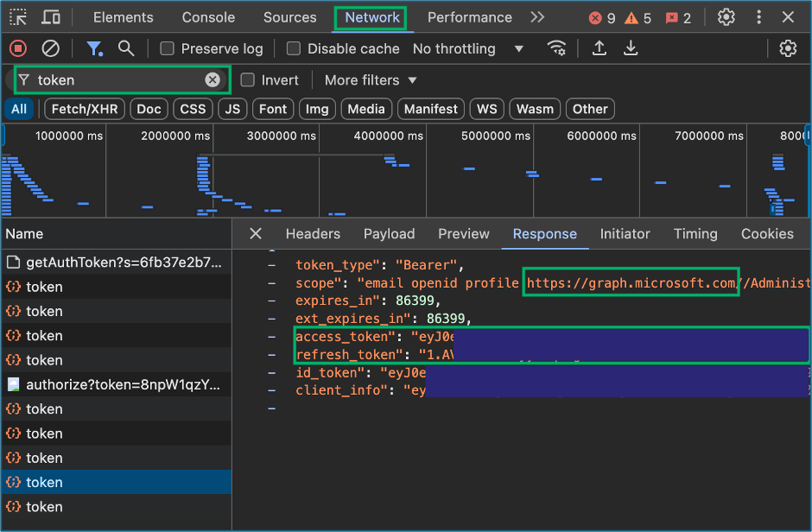Tick the Invert filter checkbox

click(248, 80)
